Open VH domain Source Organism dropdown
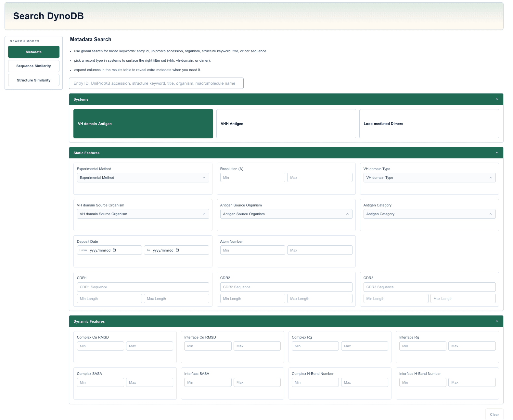This screenshot has height=420, width=513. [143, 214]
